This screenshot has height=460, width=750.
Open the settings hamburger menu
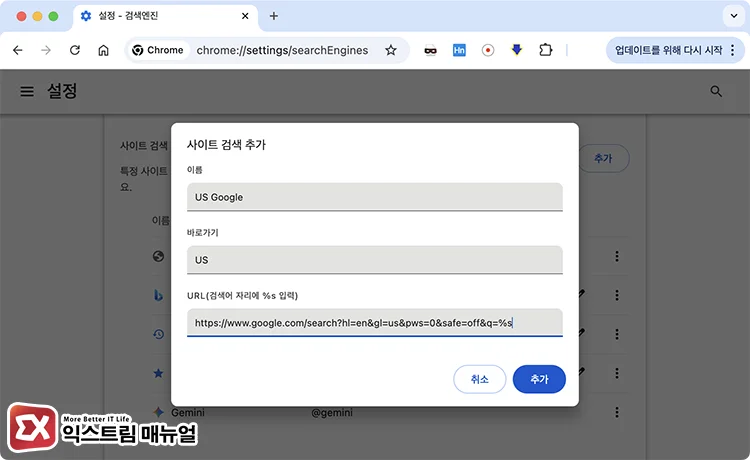(x=27, y=91)
